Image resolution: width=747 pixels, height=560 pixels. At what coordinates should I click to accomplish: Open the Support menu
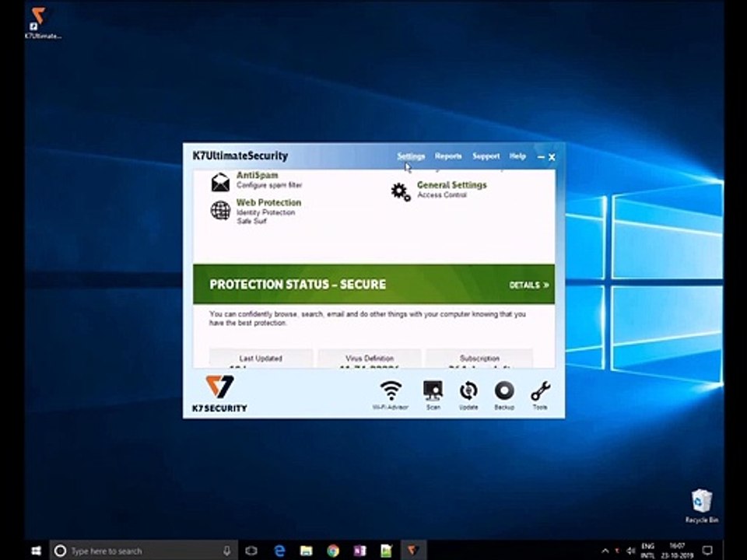coord(486,156)
